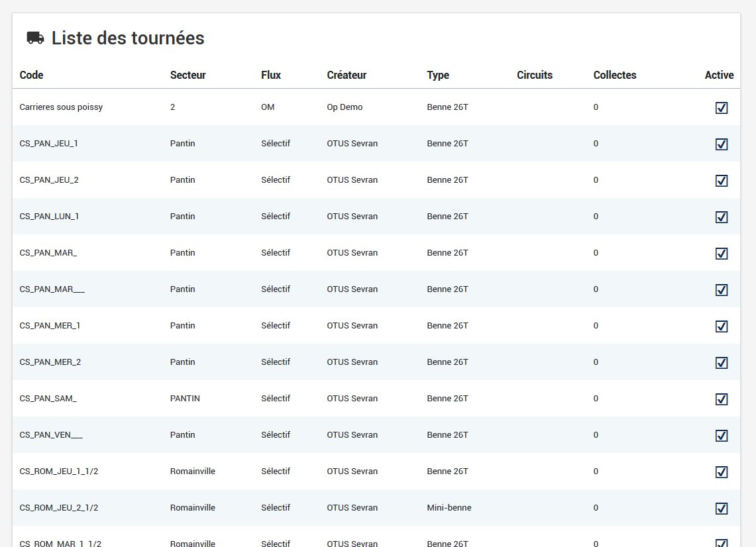Image resolution: width=756 pixels, height=547 pixels.
Task: Click the Circuits column header
Action: point(534,75)
